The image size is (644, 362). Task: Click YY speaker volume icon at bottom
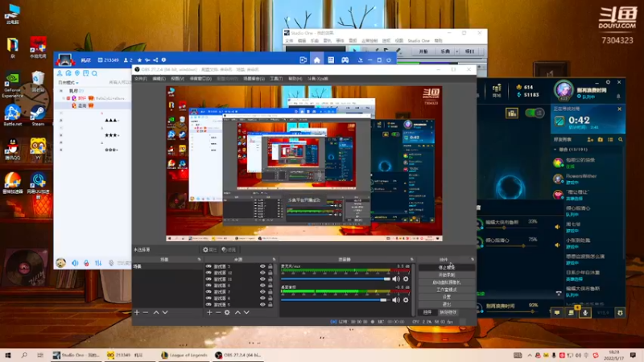[75, 263]
